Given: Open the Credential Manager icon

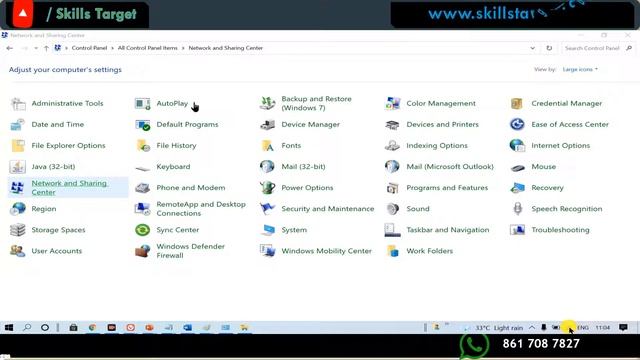Looking at the screenshot, I should pos(517,104).
